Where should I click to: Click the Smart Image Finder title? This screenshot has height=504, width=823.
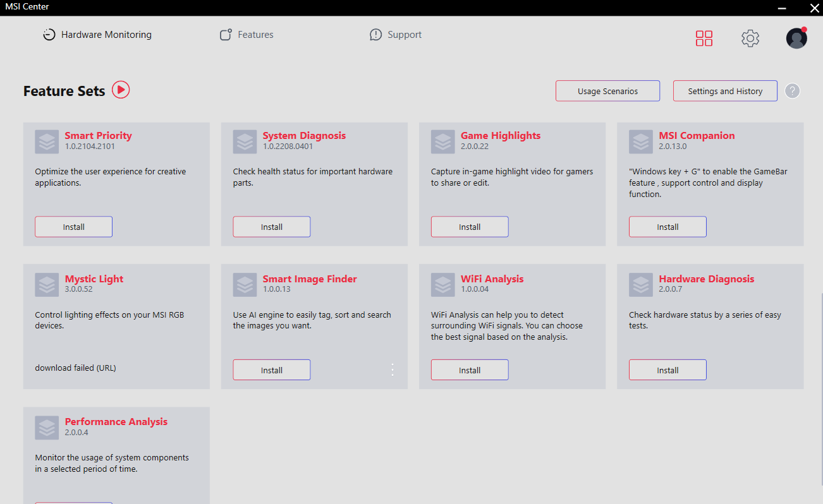310,279
